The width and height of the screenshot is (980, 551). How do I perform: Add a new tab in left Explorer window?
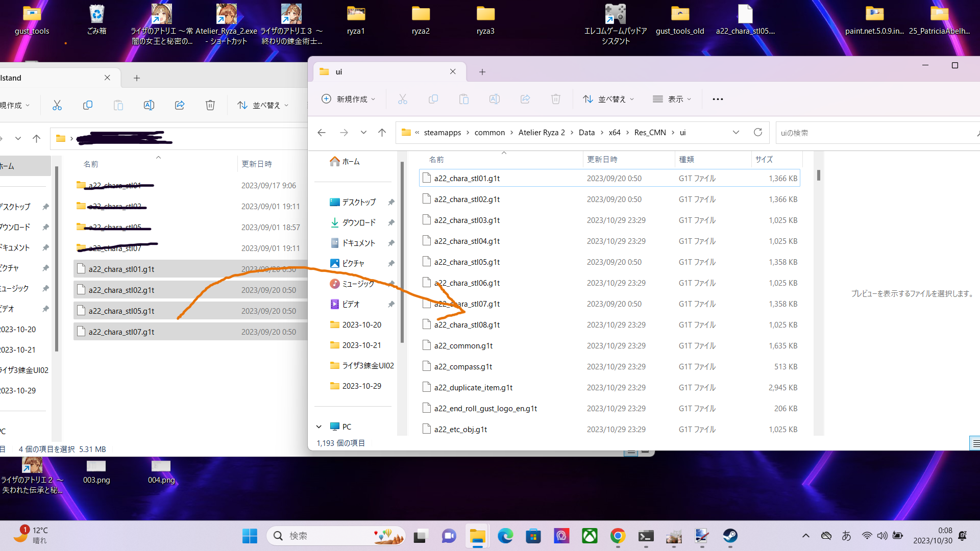point(137,78)
